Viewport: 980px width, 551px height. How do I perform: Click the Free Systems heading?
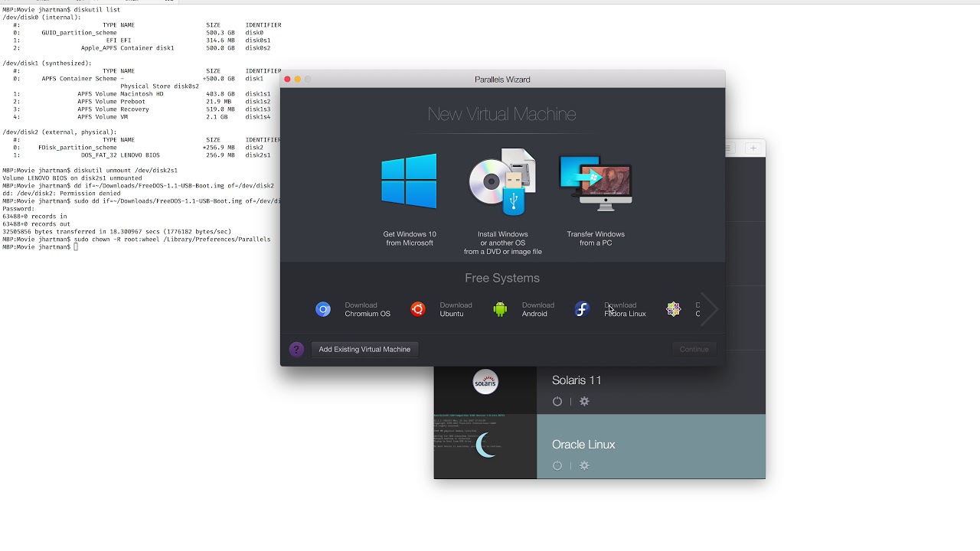502,278
